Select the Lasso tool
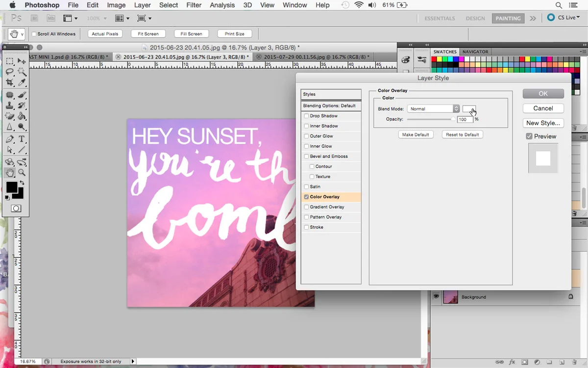 (x=10, y=72)
